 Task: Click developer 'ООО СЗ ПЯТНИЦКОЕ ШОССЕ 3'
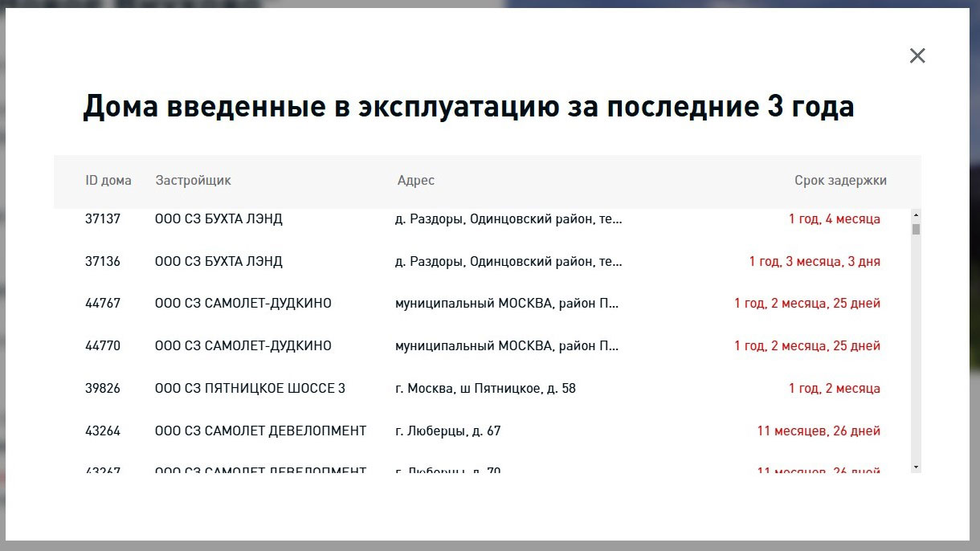250,389
